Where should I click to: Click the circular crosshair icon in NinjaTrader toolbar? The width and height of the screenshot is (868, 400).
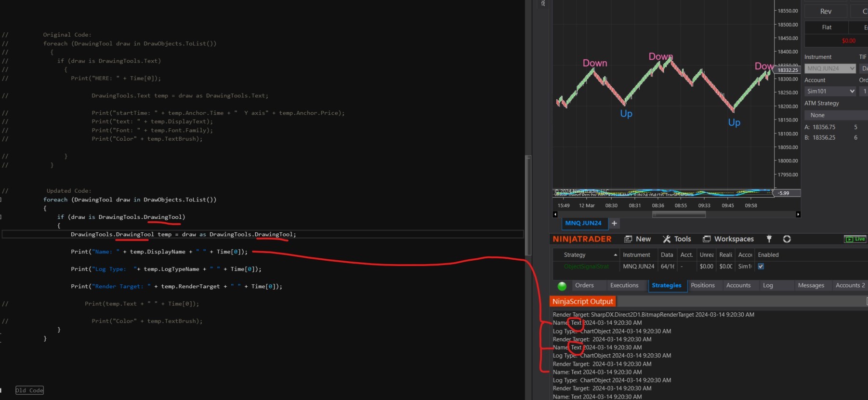(x=787, y=239)
